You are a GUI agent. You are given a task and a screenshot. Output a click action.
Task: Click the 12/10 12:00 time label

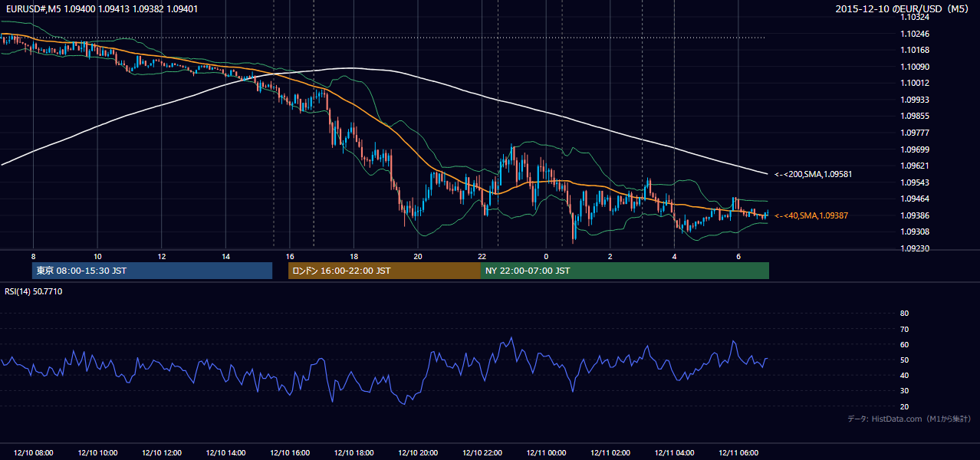pos(162,453)
